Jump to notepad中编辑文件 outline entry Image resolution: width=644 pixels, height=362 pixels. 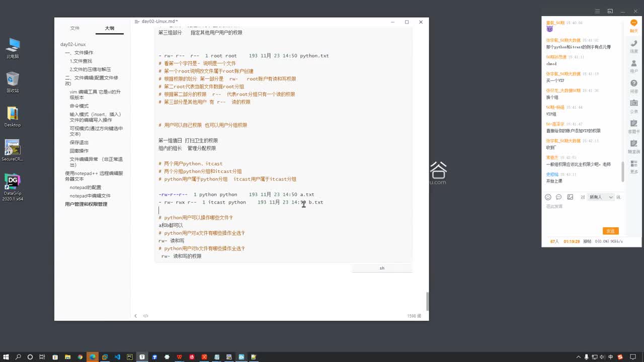click(x=90, y=196)
